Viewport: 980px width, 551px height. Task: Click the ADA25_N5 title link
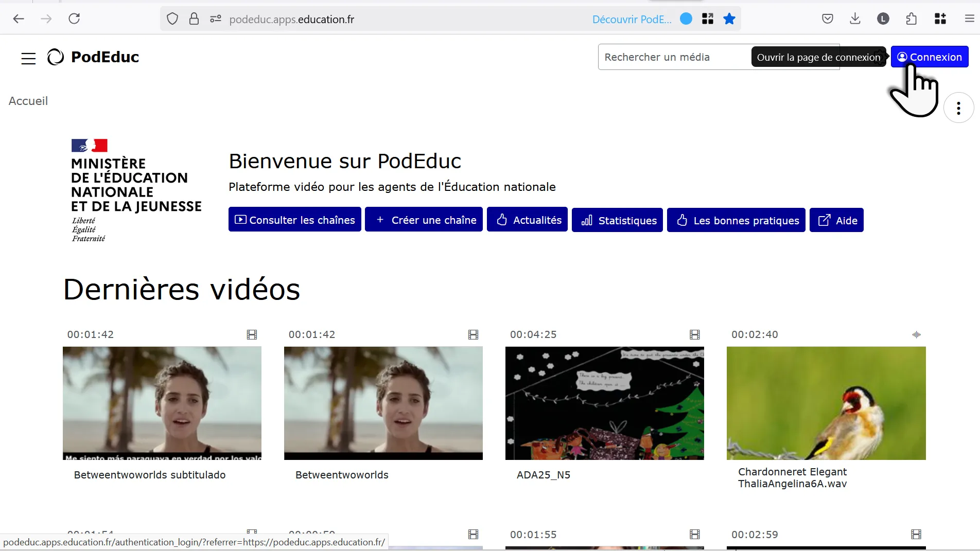[x=544, y=475]
